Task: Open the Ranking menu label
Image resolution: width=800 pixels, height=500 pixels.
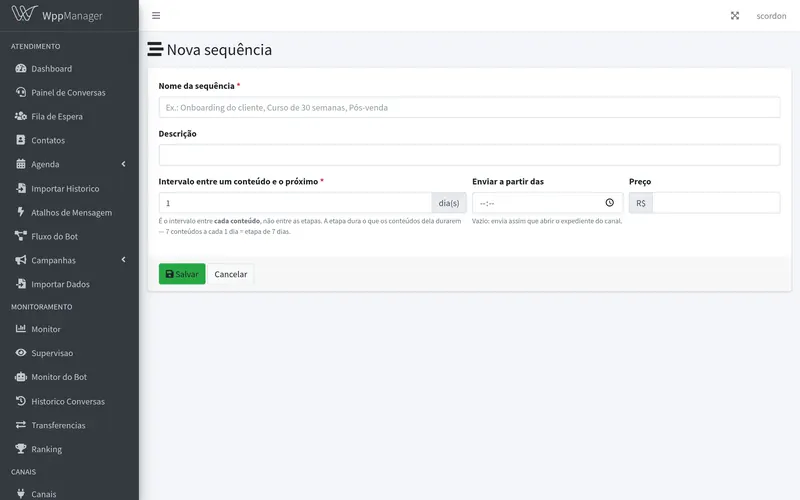Action: (46, 449)
